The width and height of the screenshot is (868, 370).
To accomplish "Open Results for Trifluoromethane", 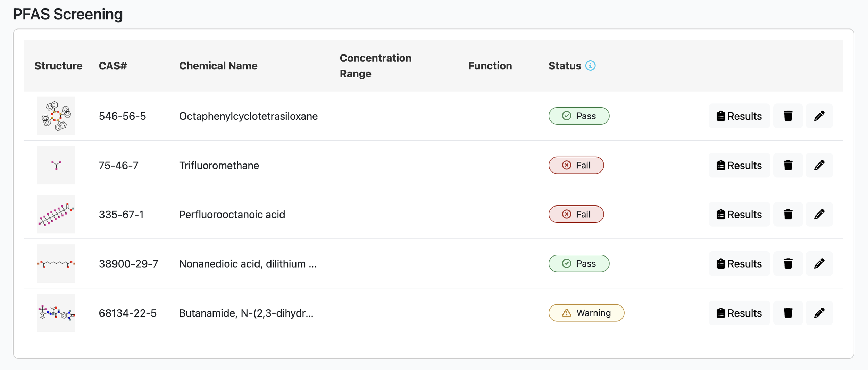I will [739, 165].
